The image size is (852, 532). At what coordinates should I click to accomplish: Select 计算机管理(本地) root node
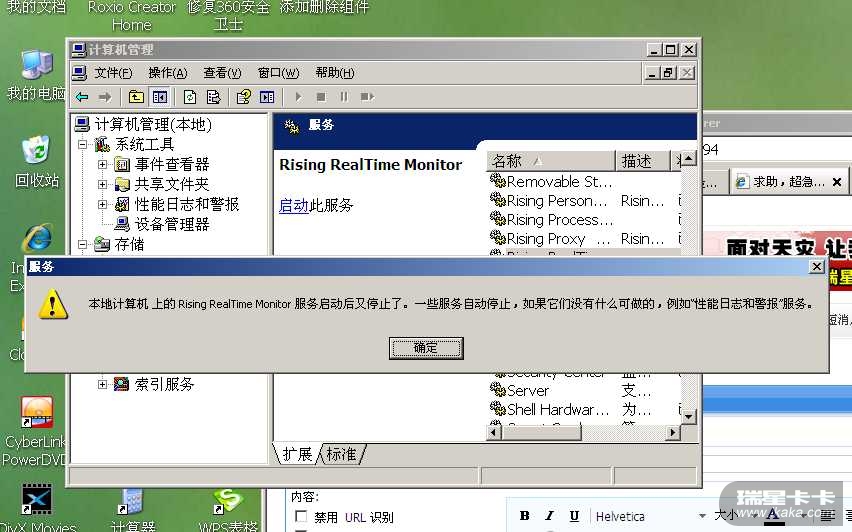coord(153,124)
